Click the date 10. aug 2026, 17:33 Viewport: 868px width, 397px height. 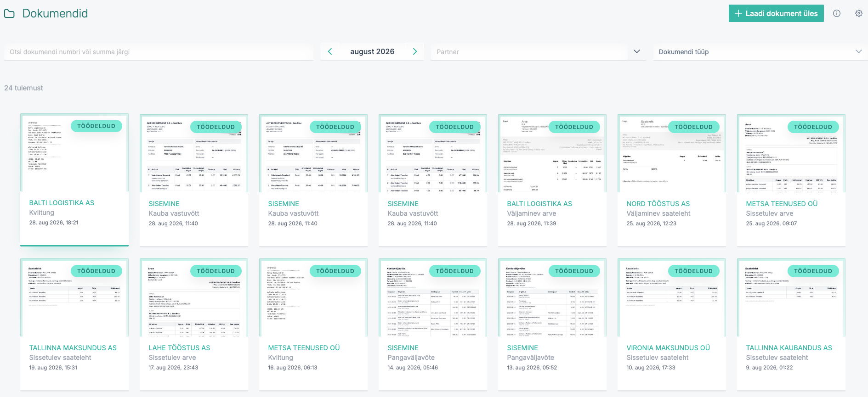[x=651, y=368]
